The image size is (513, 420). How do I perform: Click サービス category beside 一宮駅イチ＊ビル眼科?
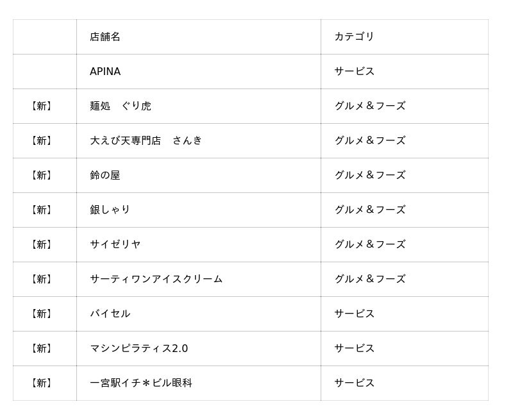click(354, 383)
